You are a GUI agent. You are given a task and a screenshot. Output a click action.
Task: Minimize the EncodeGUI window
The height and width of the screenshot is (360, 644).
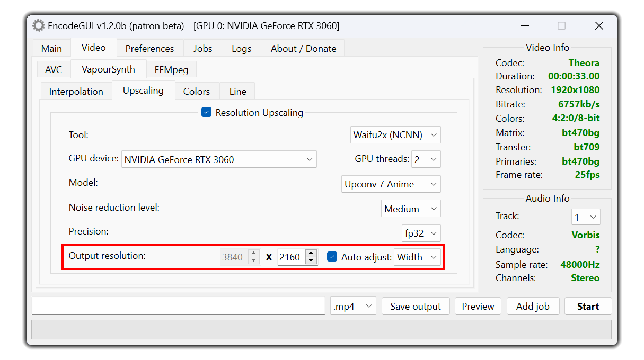pyautogui.click(x=525, y=25)
